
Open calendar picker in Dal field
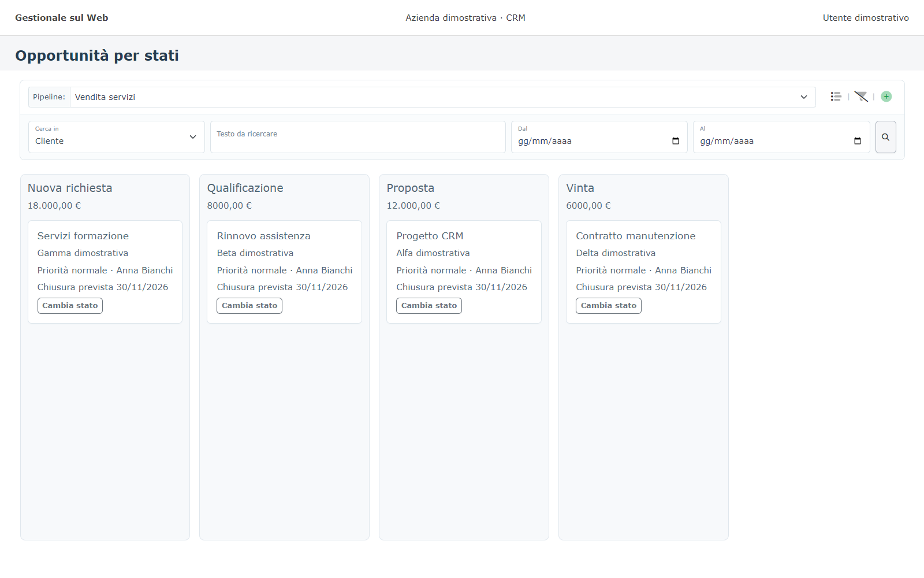coord(676,141)
